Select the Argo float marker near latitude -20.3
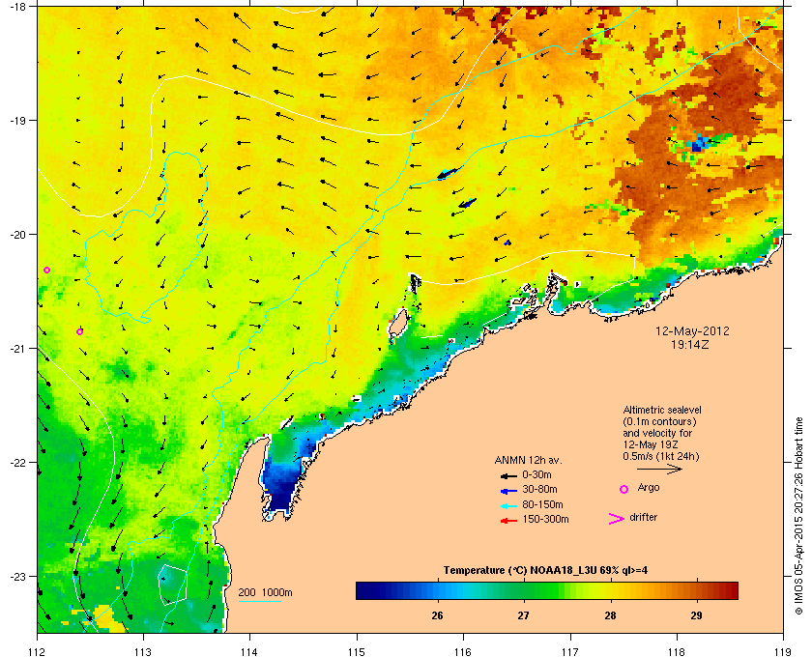Image resolution: width=812 pixels, height=657 pixels. pos(46,270)
